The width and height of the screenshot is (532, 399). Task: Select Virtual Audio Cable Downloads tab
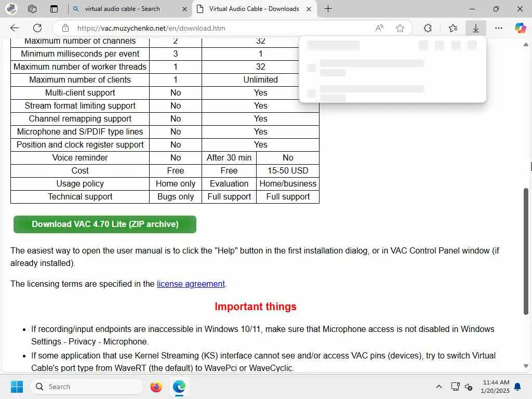(x=255, y=9)
